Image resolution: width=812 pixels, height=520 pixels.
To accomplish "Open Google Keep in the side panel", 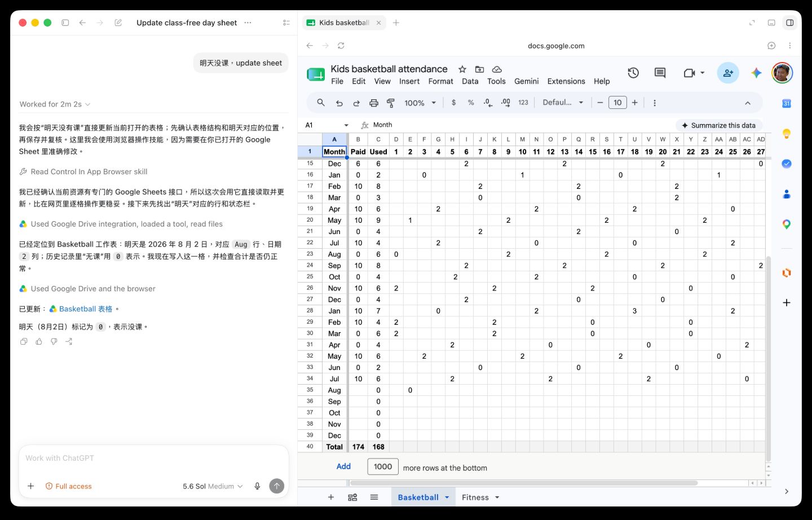I will pyautogui.click(x=787, y=134).
